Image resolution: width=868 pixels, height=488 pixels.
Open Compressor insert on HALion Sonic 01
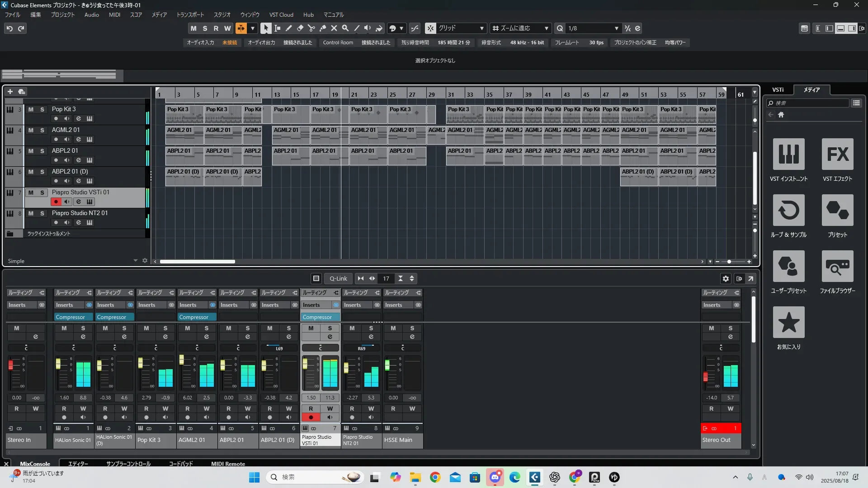(x=71, y=317)
